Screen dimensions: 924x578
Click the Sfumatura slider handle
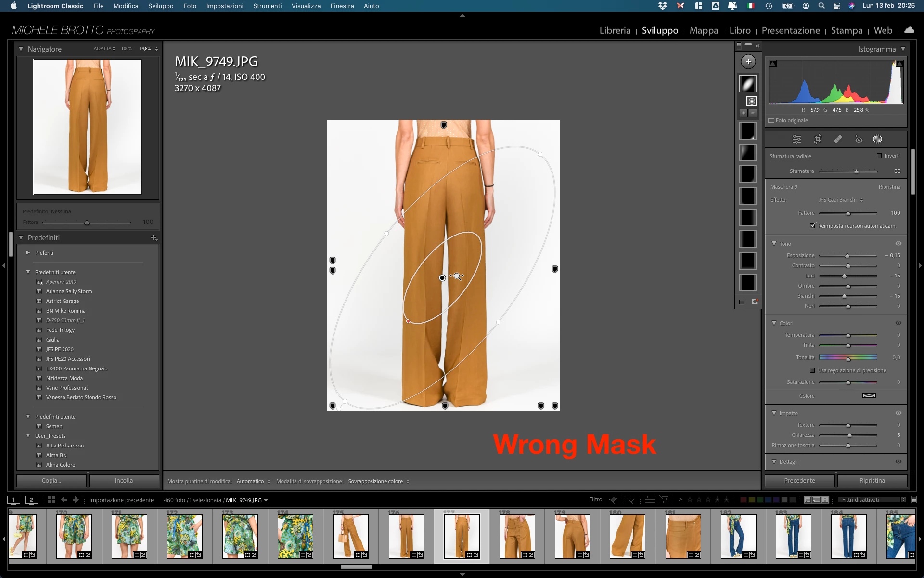pyautogui.click(x=856, y=171)
